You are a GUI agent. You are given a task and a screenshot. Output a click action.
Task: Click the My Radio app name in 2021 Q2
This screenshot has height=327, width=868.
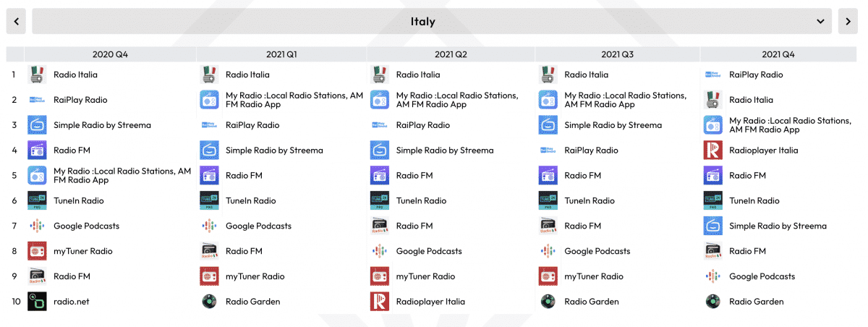click(x=457, y=100)
